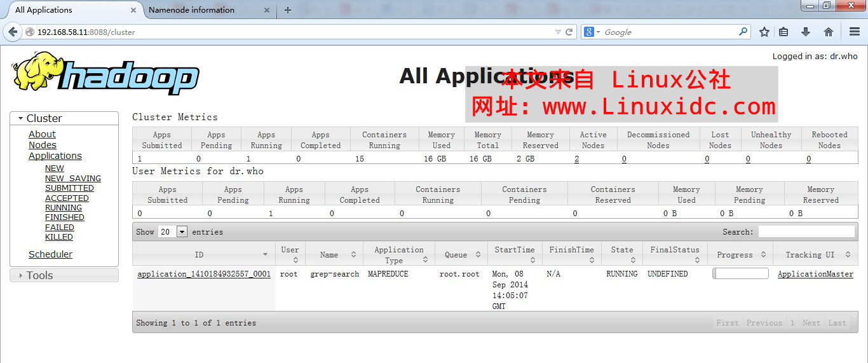Close the All Applications tab

133,10
